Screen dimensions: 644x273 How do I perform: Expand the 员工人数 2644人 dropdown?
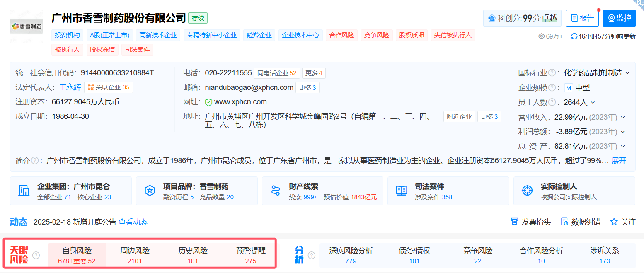(x=593, y=102)
